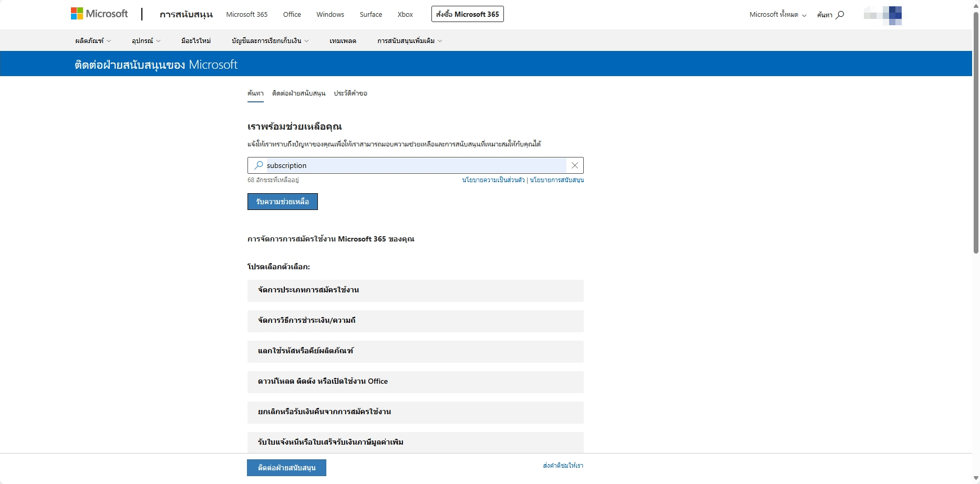
Task: Go to Microsoft 365 in top navigation
Action: coord(247,15)
